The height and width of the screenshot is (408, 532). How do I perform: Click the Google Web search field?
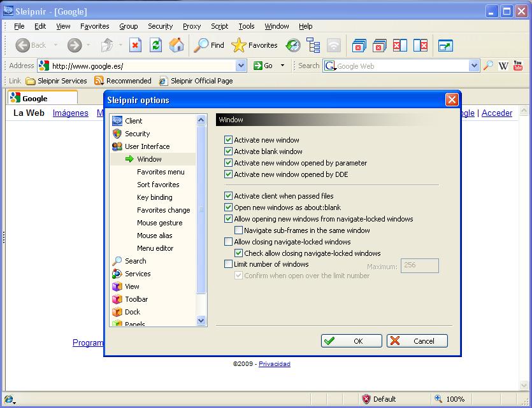tap(402, 66)
